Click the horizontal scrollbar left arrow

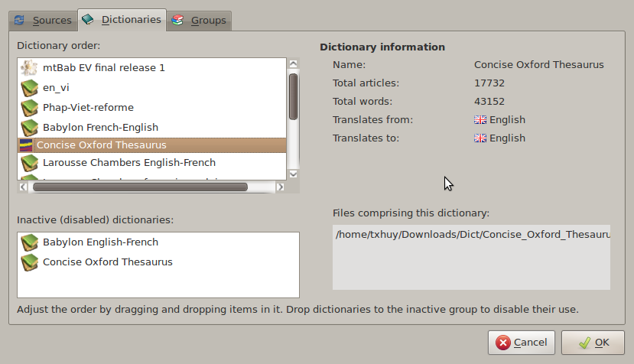(24, 187)
